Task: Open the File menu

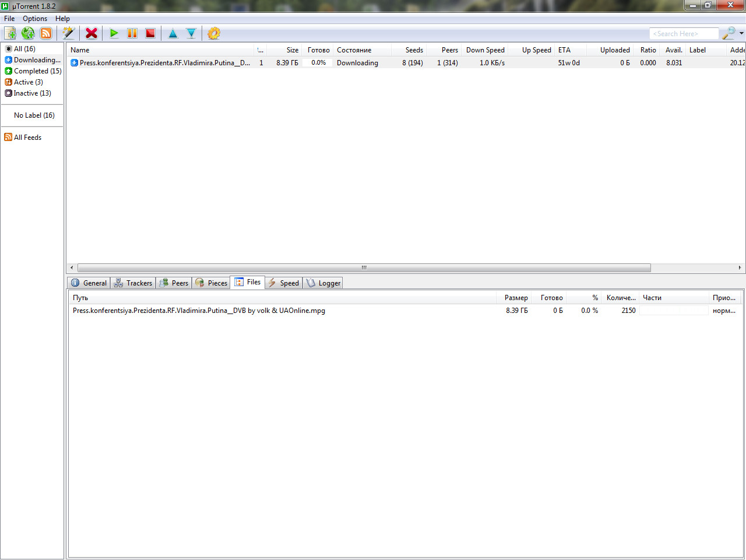Action: pyautogui.click(x=9, y=19)
